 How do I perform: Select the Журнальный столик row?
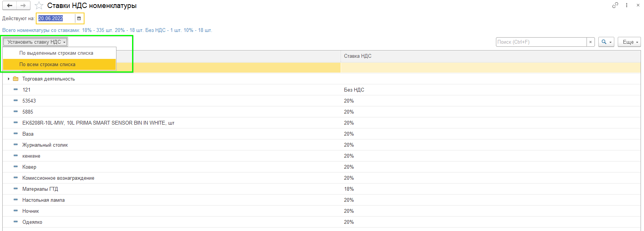(x=322, y=145)
